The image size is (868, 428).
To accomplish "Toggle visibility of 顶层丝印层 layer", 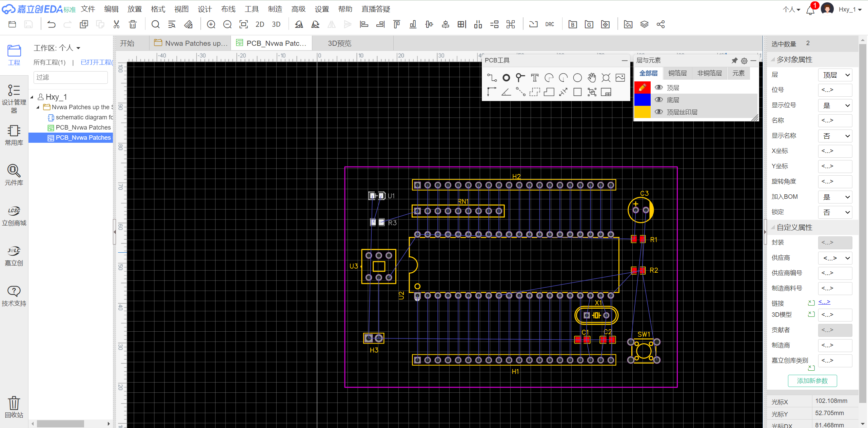I will (658, 112).
